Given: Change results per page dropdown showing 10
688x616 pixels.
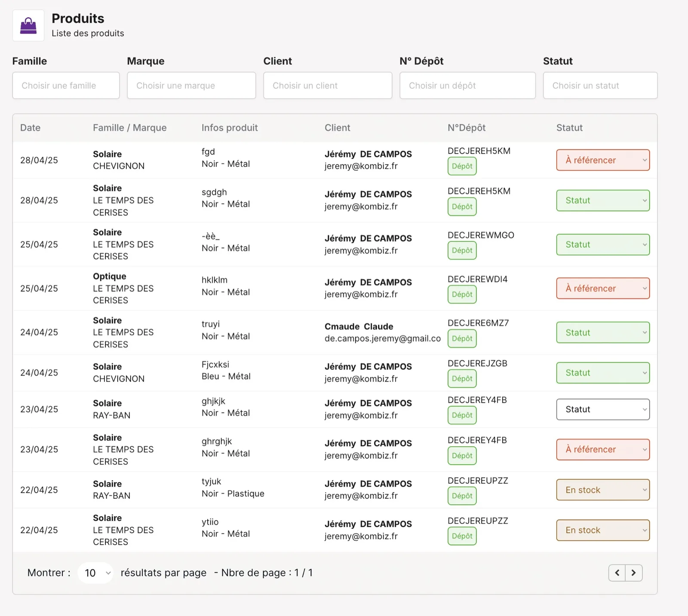Looking at the screenshot, I should (95, 573).
